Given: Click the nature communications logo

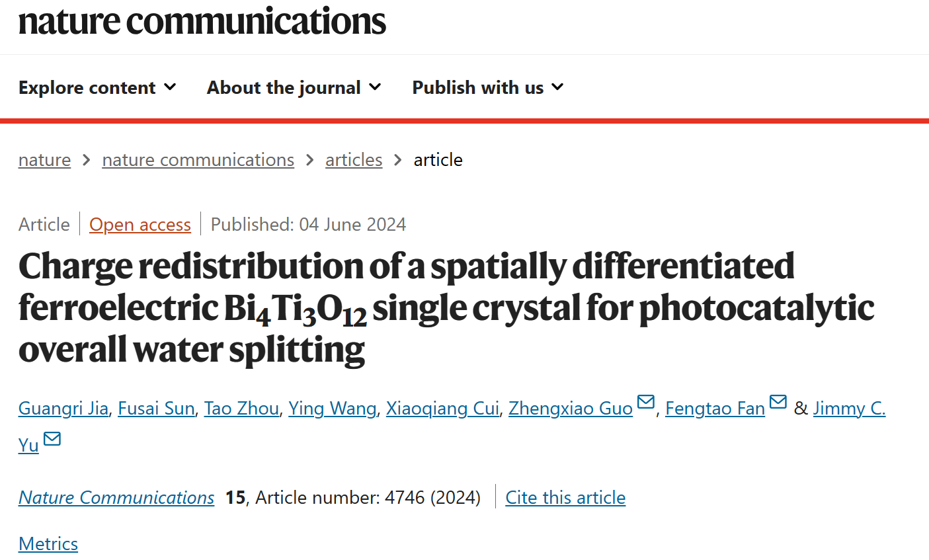Looking at the screenshot, I should pos(202,21).
